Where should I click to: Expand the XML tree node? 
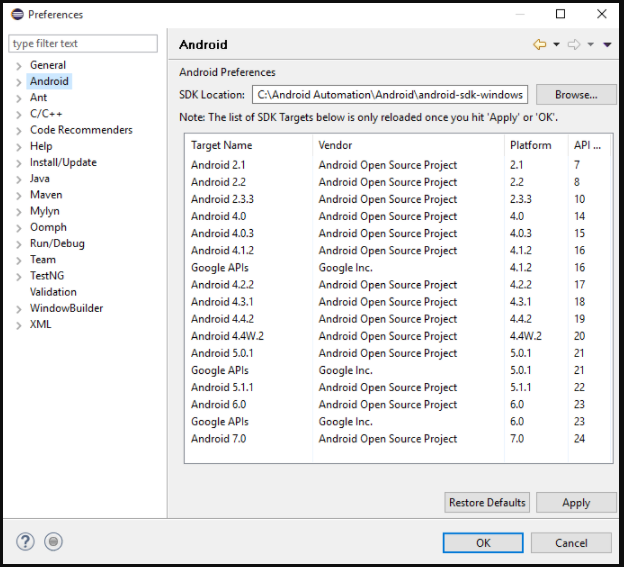19,325
